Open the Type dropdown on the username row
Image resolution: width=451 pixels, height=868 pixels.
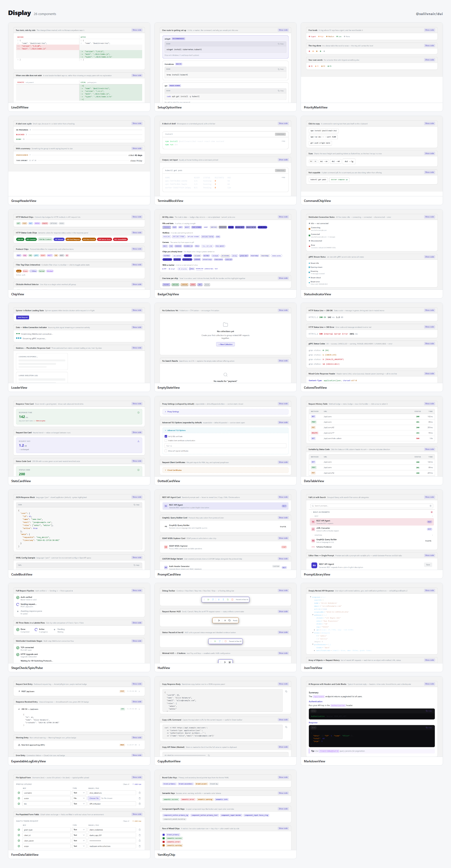coord(79,793)
